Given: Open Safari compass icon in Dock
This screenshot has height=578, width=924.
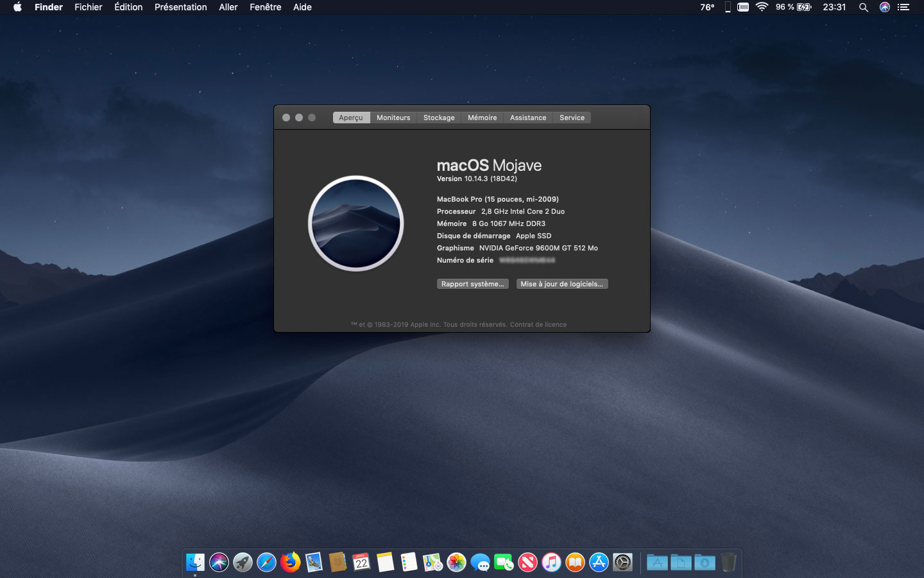Looking at the screenshot, I should [266, 563].
